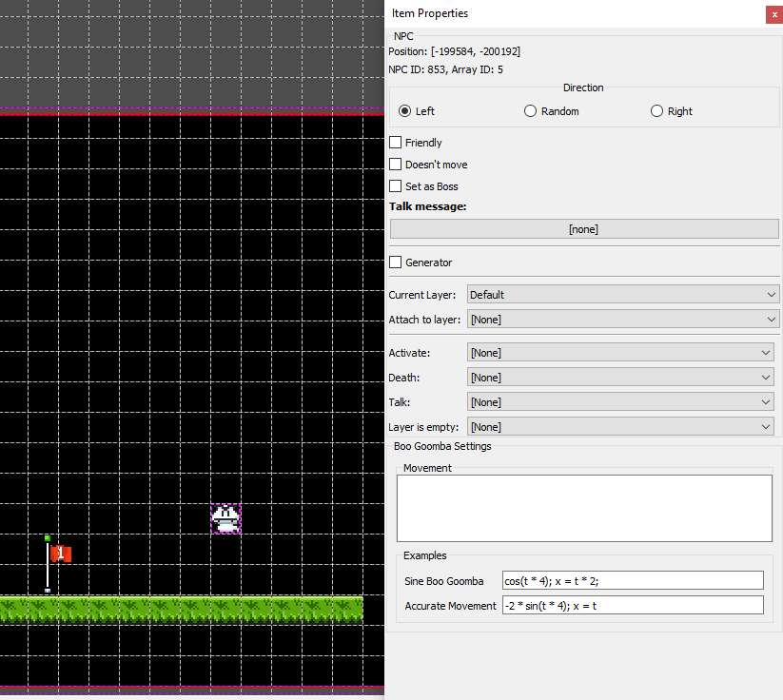Open the Activate event dropdown
The height and width of the screenshot is (700, 783).
coord(620,353)
